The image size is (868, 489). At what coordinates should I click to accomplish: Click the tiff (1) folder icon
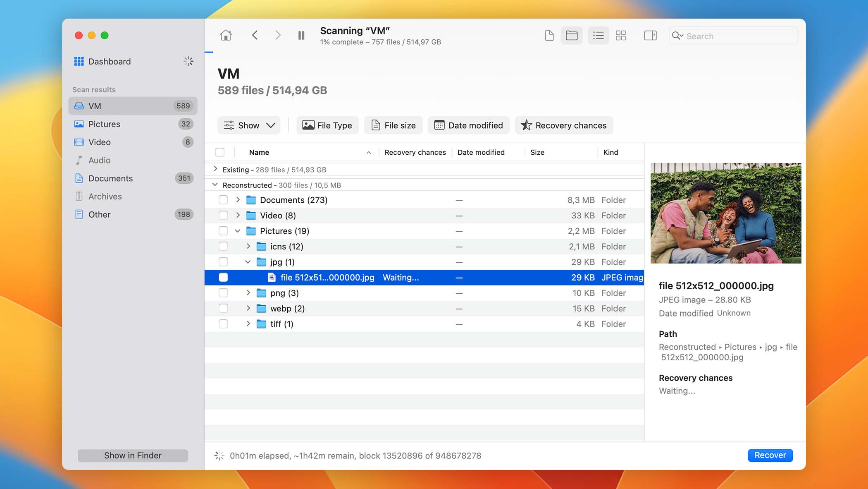tap(261, 324)
